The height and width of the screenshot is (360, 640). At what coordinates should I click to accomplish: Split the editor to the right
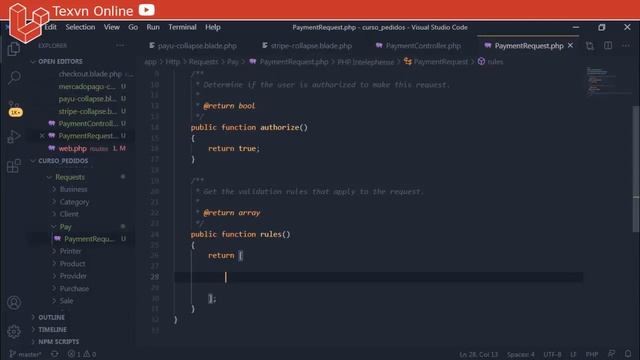click(x=608, y=46)
